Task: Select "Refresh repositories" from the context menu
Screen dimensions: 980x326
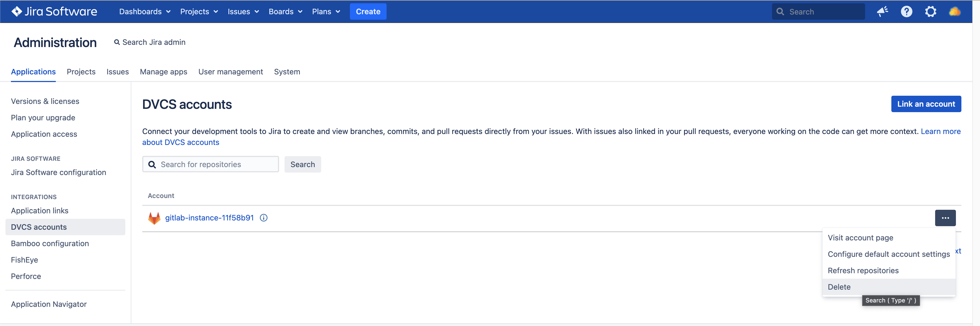Action: point(863,270)
